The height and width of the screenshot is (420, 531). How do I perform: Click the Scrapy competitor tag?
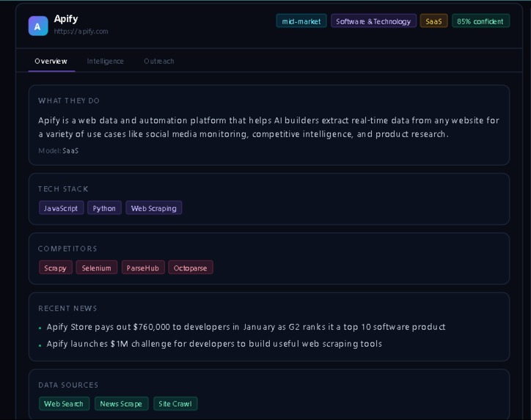(x=56, y=268)
